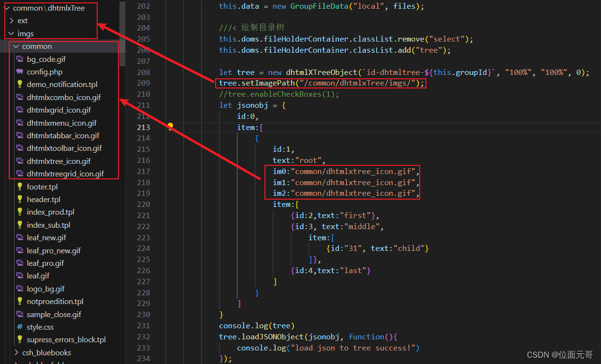Click the image icon of logo_bg.gif

pyautogui.click(x=20, y=289)
